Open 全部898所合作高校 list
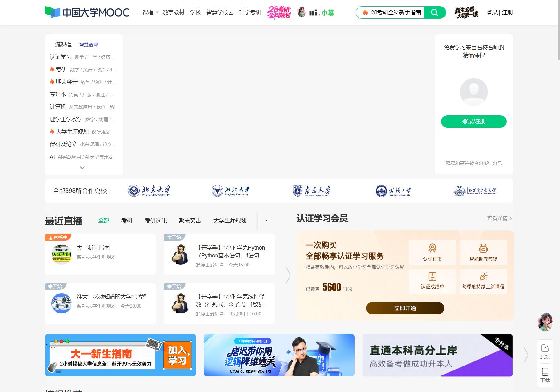Image resolution: width=560 pixels, height=392 pixels. 82,191
